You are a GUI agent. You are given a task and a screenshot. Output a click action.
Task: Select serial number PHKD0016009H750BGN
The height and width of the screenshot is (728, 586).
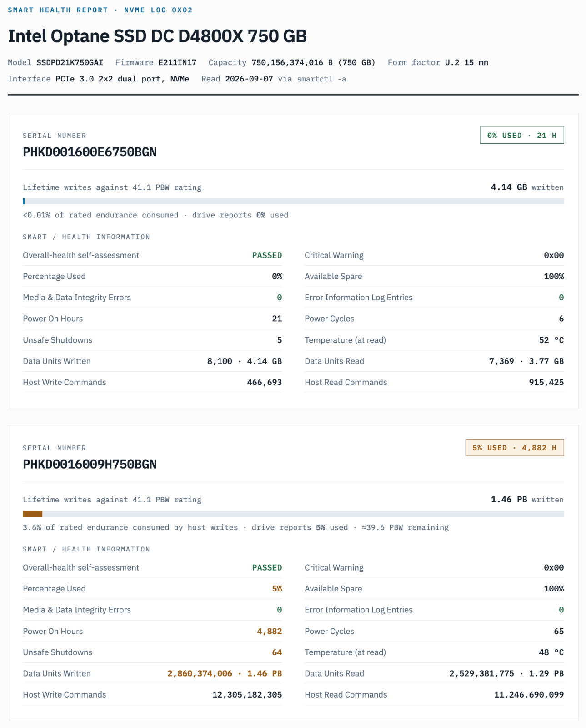90,464
